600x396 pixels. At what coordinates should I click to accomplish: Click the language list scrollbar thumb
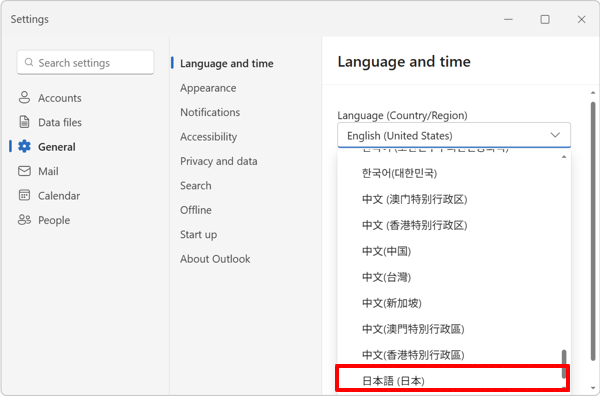pos(564,364)
